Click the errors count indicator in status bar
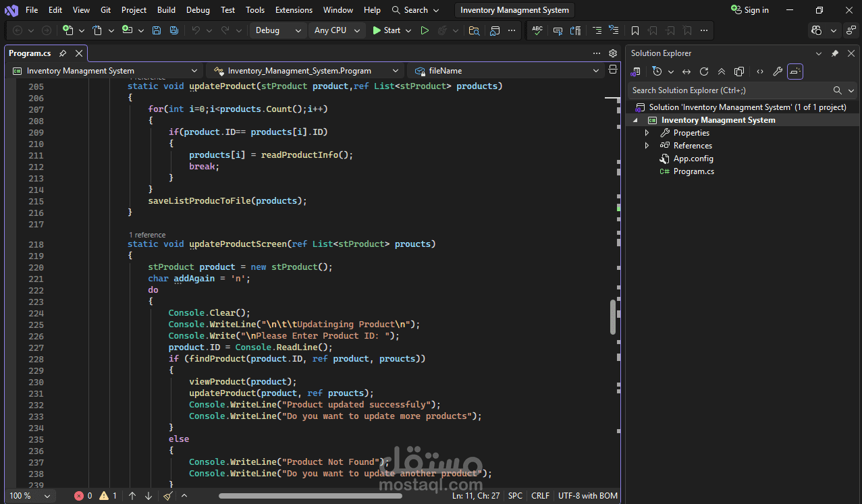 [x=83, y=496]
